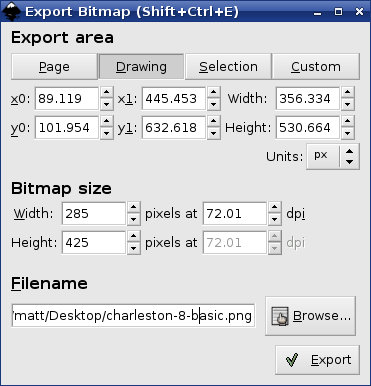Open the Browse file chooser
371x386 pixels.
(x=311, y=316)
